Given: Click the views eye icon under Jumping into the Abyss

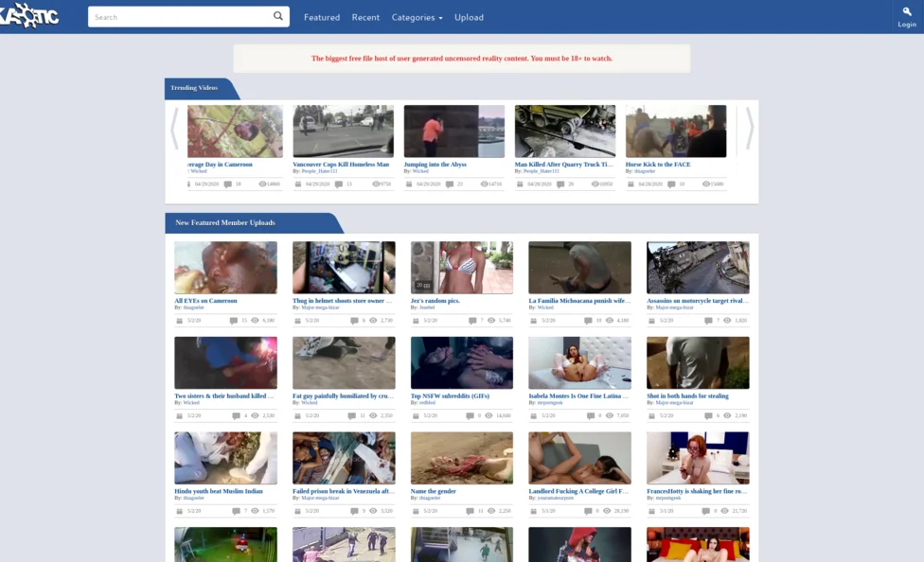Looking at the screenshot, I should click(x=484, y=184).
